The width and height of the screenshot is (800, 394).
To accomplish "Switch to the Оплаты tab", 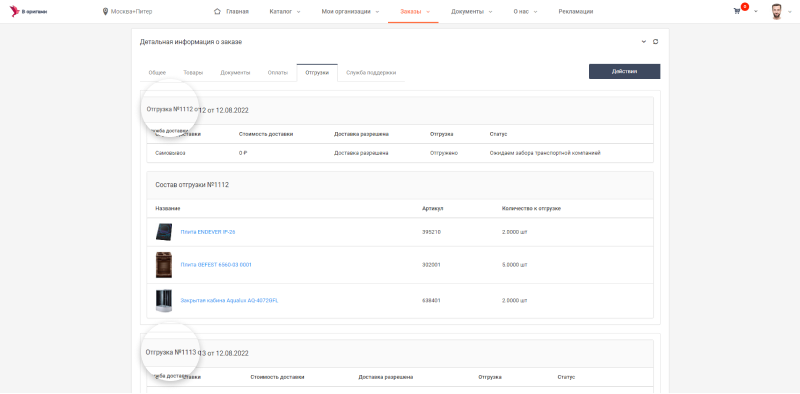I will pos(278,72).
